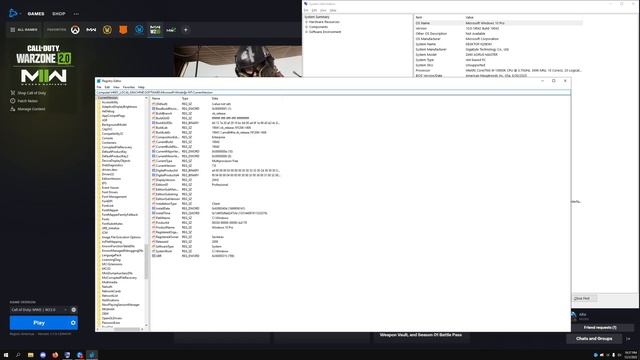The image size is (640, 360).
Task: Open Registry Editor Favorites menu
Action: (129, 87)
